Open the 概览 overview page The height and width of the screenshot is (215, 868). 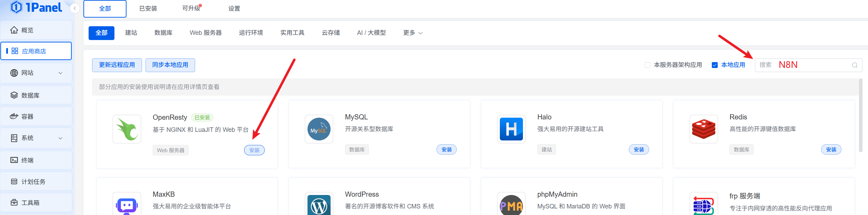[x=36, y=30]
